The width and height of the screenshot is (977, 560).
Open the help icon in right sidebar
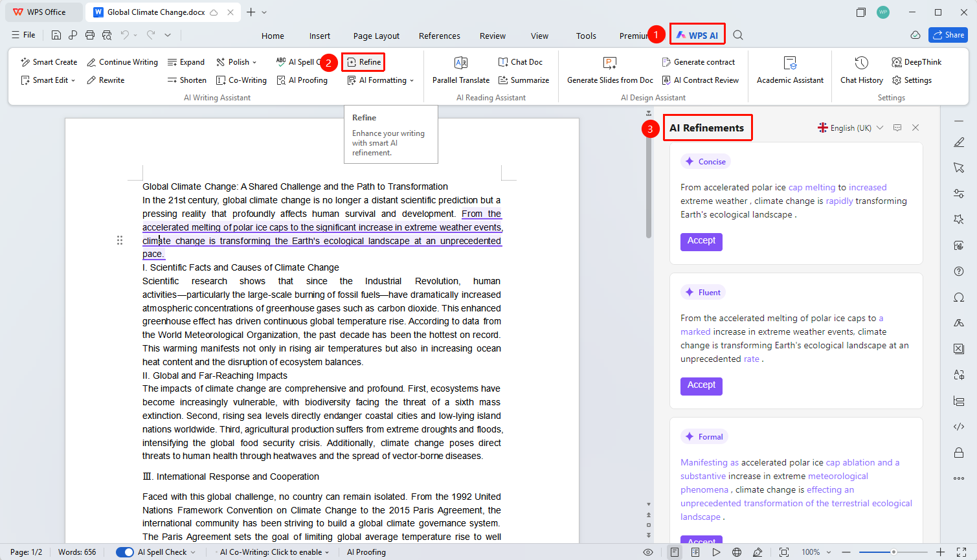pyautogui.click(x=959, y=271)
